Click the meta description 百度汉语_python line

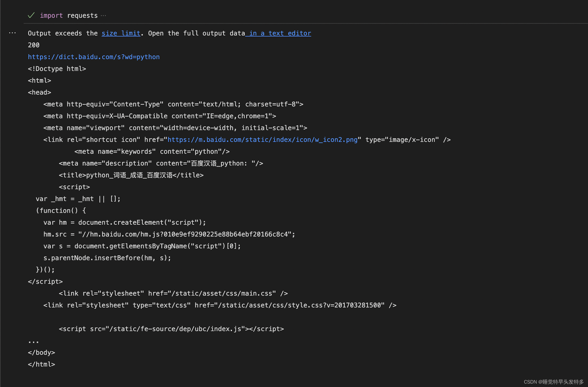pyautogui.click(x=161, y=163)
